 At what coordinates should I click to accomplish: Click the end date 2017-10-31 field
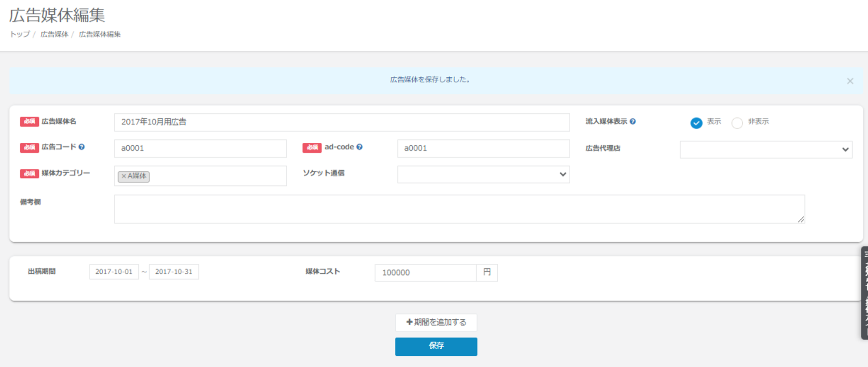click(174, 272)
